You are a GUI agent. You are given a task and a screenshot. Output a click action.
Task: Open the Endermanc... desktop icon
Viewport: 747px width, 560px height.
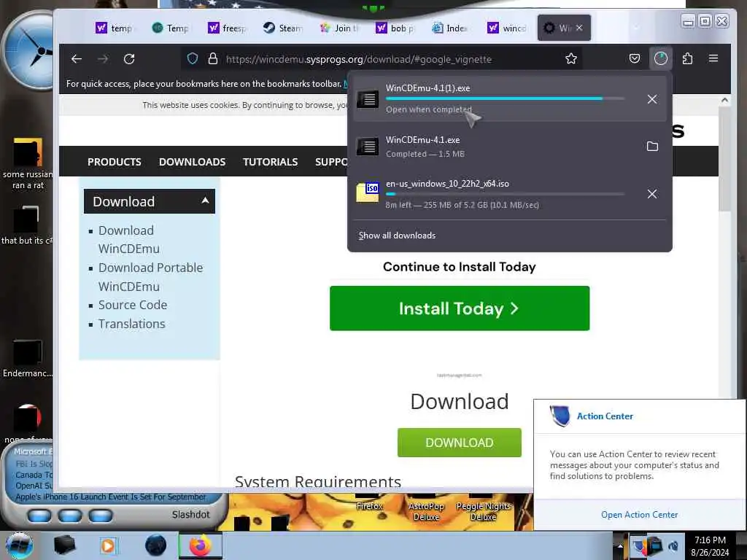(28, 359)
